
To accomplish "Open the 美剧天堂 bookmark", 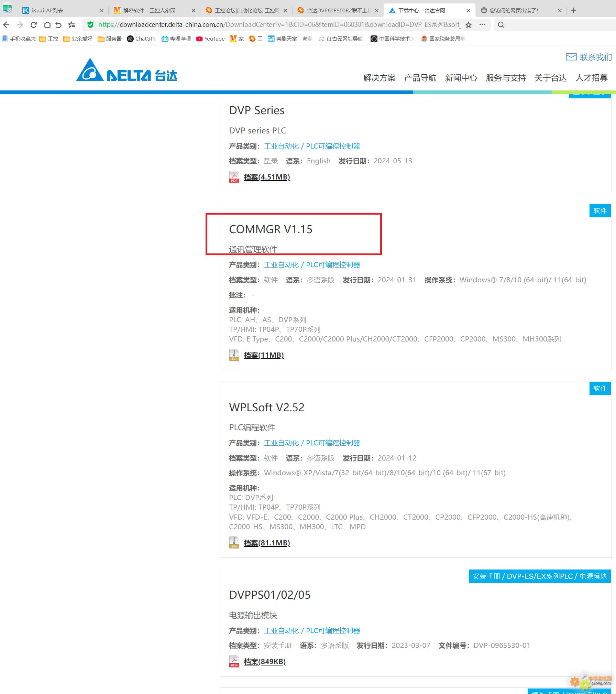I will coord(290,39).
